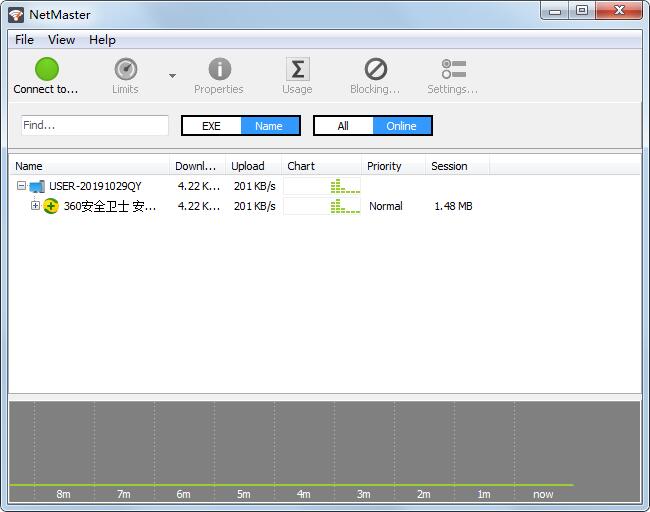Image resolution: width=650 pixels, height=512 pixels.
Task: Open the Limits gauge tool
Action: [x=125, y=69]
